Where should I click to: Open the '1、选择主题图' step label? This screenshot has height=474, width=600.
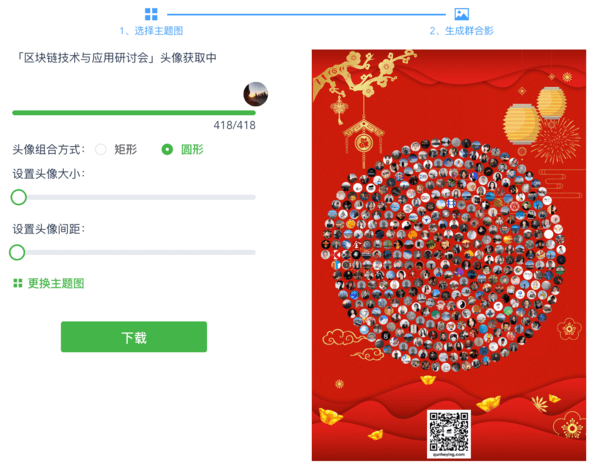click(x=151, y=31)
